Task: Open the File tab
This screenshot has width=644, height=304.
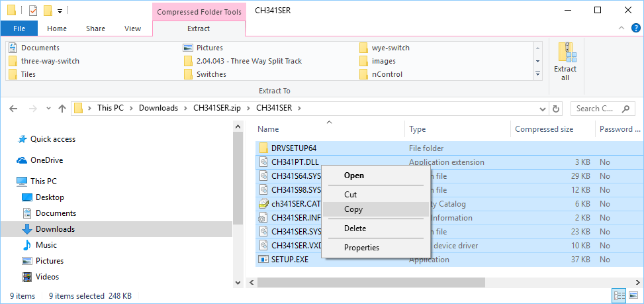Action: coord(19,28)
